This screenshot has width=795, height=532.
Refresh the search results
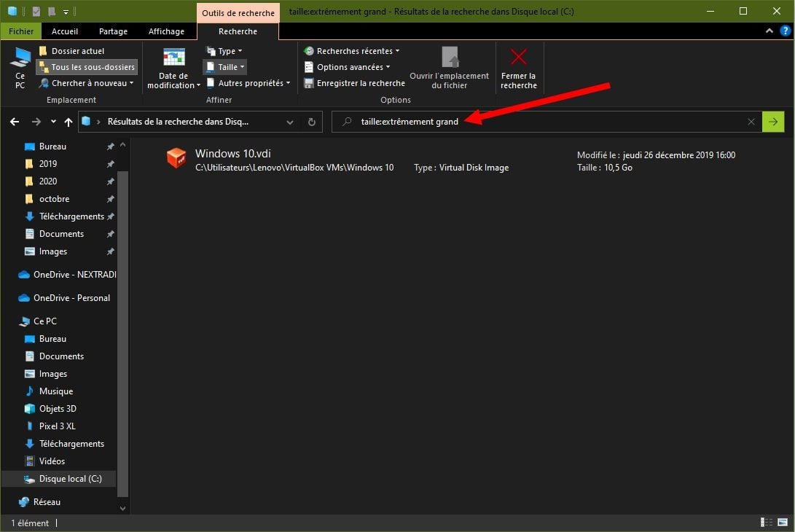pos(312,122)
